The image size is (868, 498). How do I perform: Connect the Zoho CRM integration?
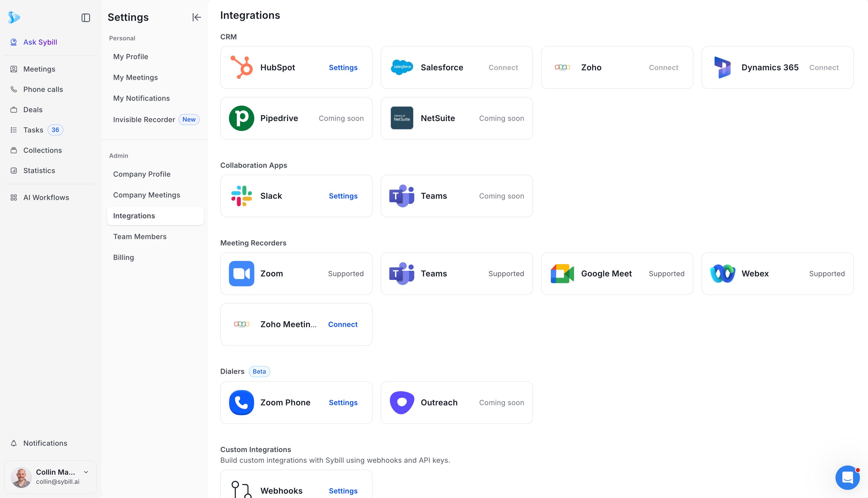[x=663, y=67]
